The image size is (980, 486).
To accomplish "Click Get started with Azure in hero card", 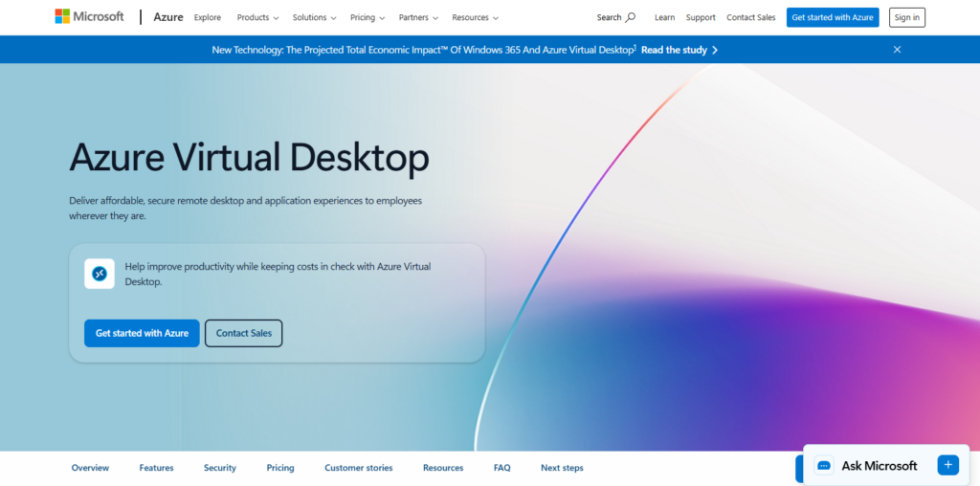I will click(x=142, y=333).
